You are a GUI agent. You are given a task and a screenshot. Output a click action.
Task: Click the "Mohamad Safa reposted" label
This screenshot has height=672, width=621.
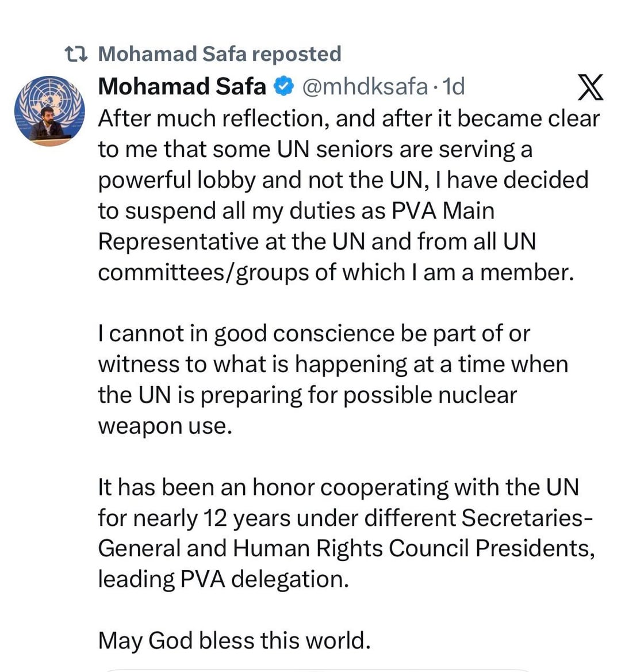pos(220,54)
